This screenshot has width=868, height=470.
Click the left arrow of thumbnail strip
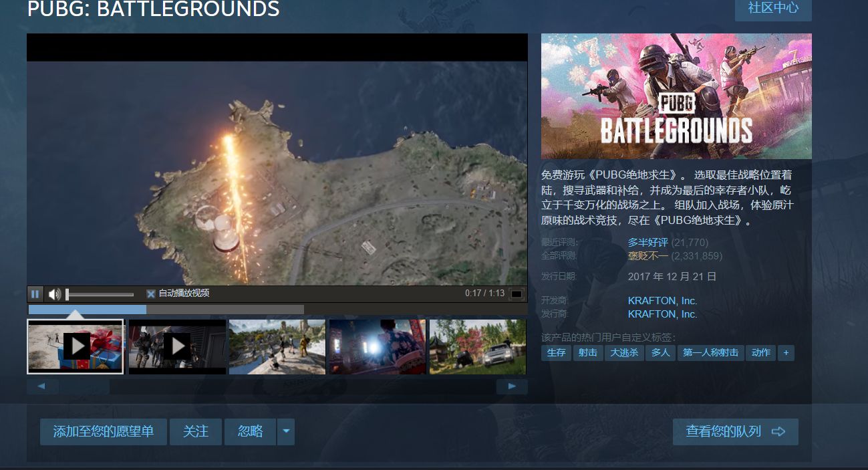click(x=42, y=386)
